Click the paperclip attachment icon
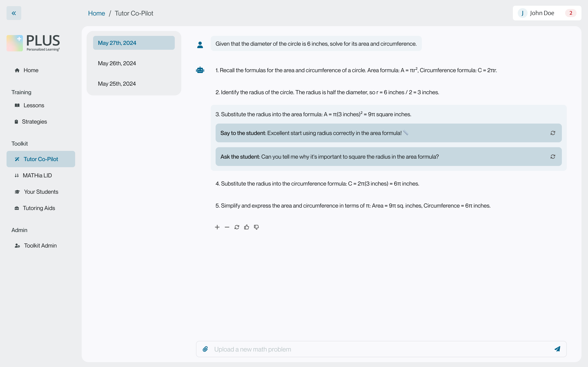This screenshot has width=588, height=367. [205, 349]
